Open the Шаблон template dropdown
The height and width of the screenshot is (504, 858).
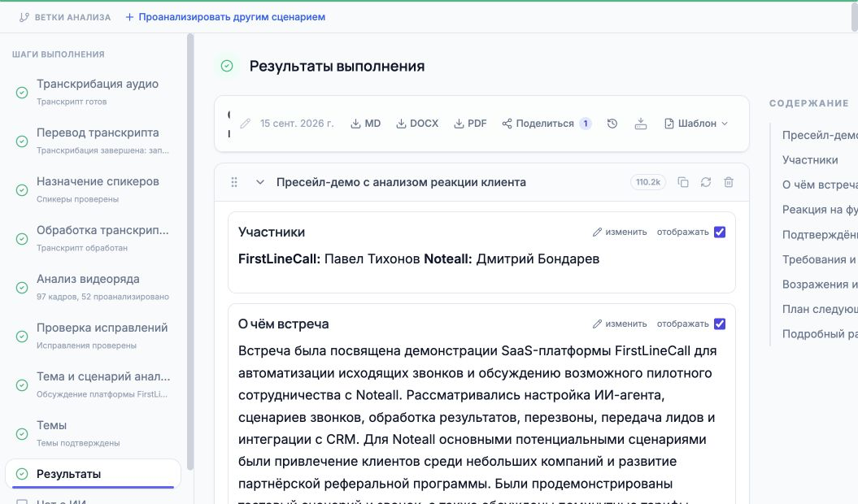696,124
